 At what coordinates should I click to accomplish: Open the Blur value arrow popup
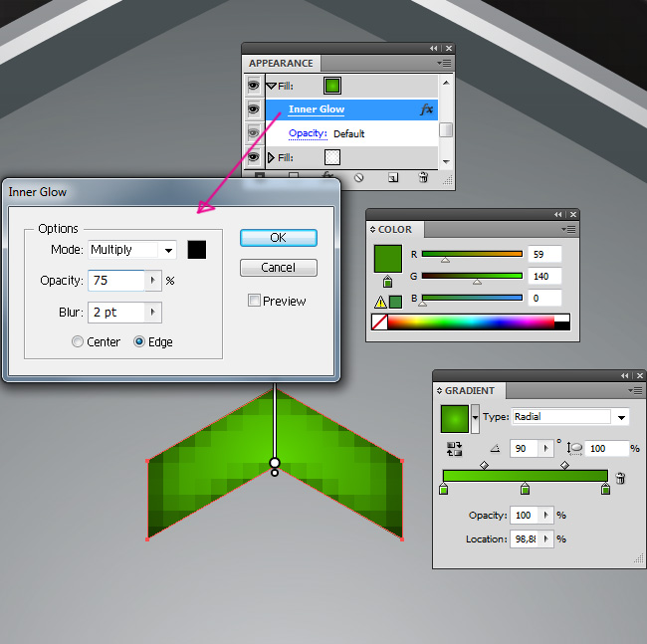(x=153, y=313)
